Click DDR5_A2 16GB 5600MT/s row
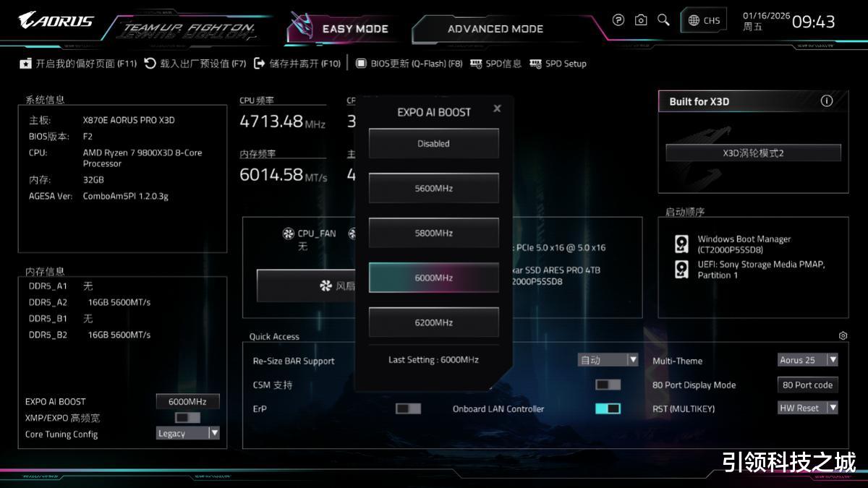 click(90, 302)
